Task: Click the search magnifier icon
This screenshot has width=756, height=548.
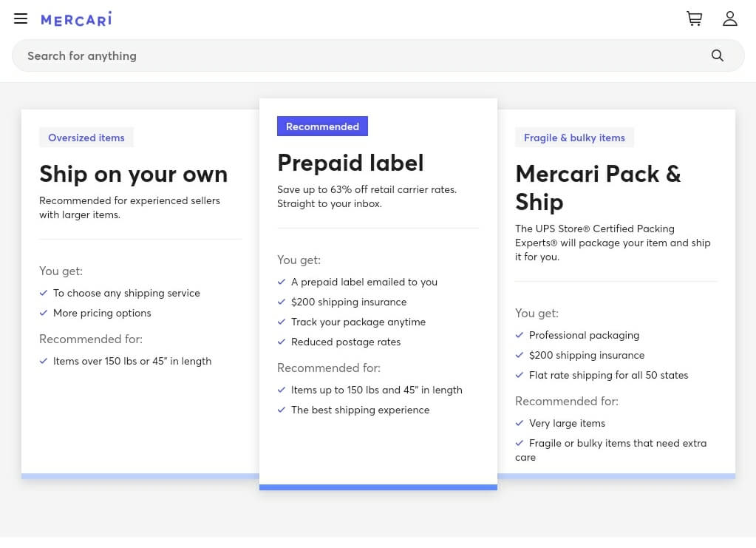Action: (x=718, y=55)
